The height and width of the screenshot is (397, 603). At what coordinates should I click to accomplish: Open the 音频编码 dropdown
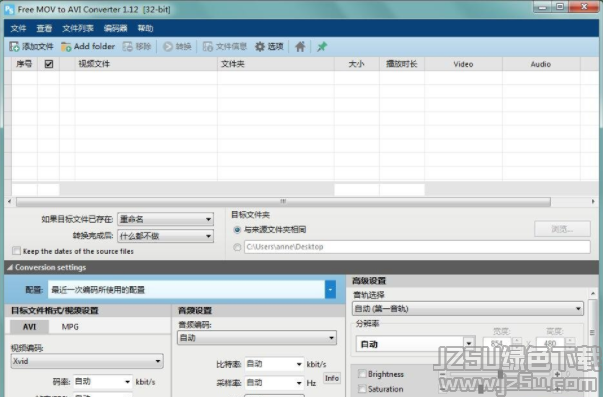257,338
